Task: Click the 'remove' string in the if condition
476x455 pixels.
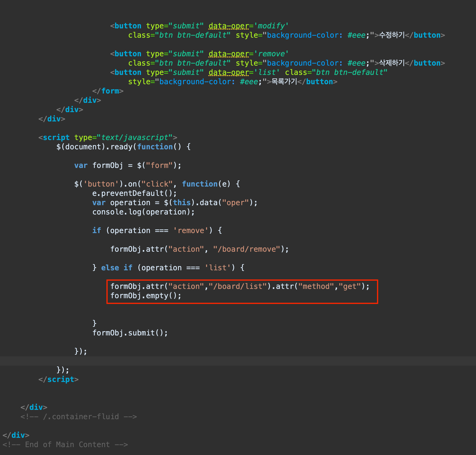Action: (191, 231)
